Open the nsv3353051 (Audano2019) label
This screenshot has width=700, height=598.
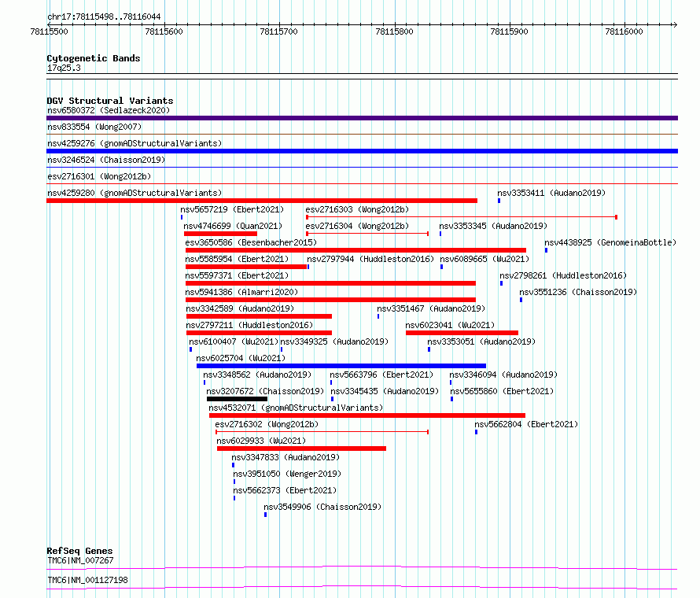[x=481, y=341]
